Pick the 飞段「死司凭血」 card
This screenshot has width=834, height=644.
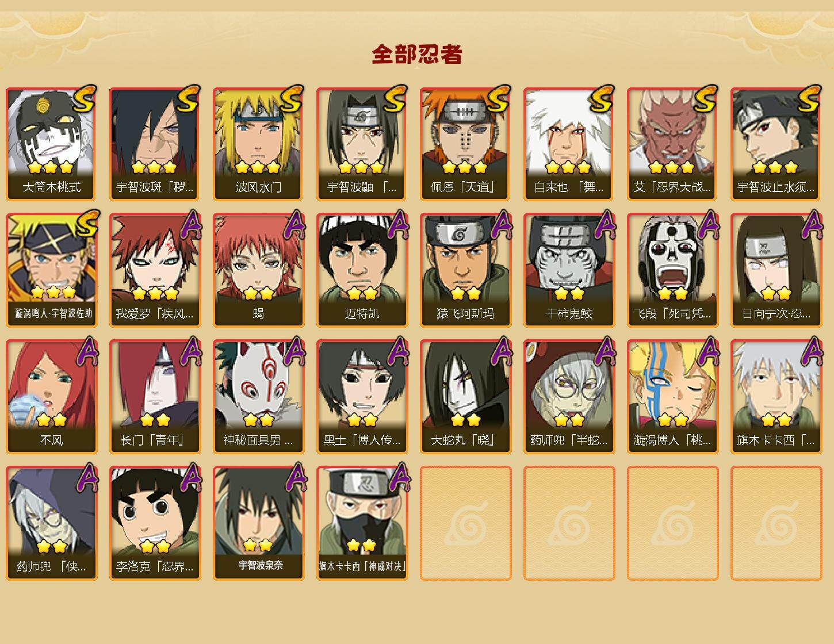673,270
